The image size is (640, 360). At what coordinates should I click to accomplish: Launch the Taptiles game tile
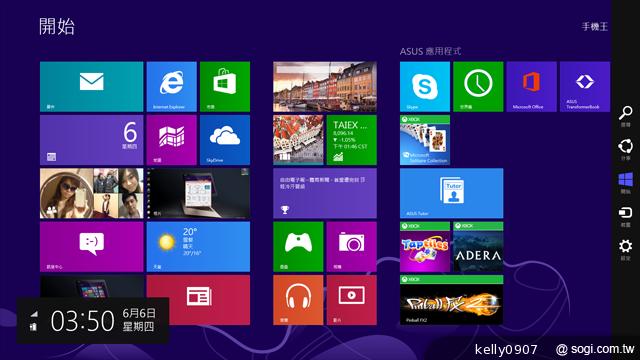tap(425, 247)
